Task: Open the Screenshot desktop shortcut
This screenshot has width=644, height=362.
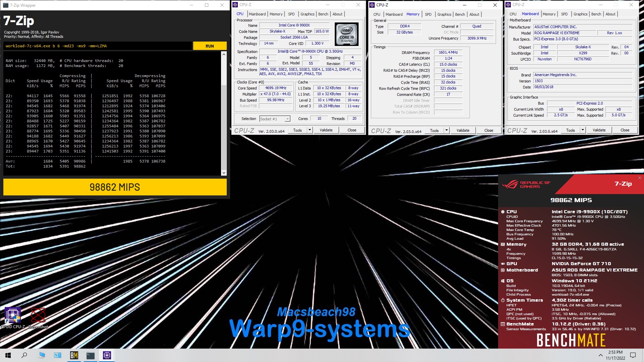Action: [38, 317]
